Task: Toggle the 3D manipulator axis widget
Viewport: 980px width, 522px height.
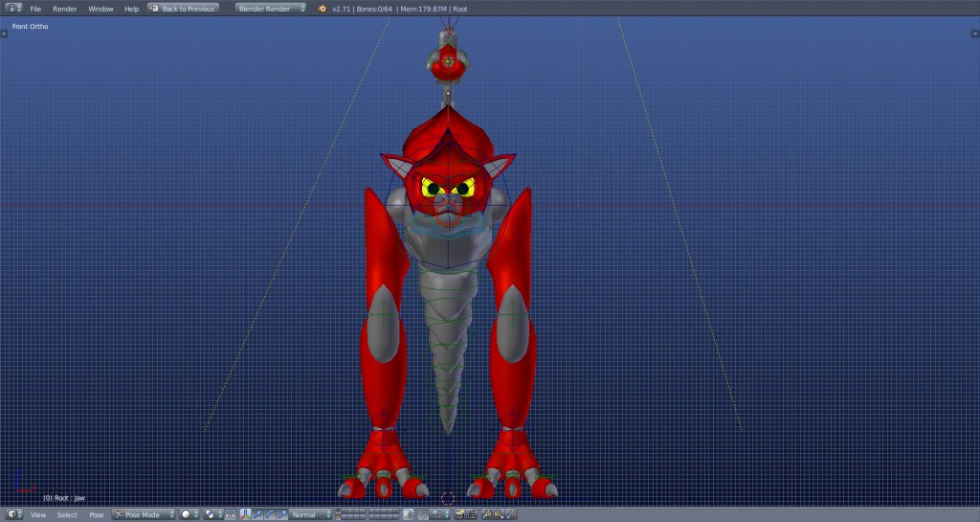Action: pyautogui.click(x=245, y=514)
